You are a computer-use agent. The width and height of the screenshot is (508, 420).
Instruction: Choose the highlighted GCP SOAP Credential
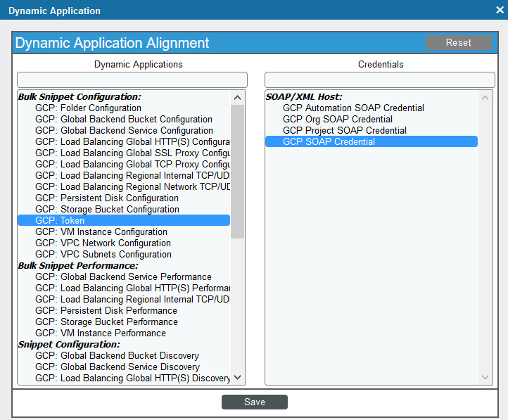click(372, 141)
